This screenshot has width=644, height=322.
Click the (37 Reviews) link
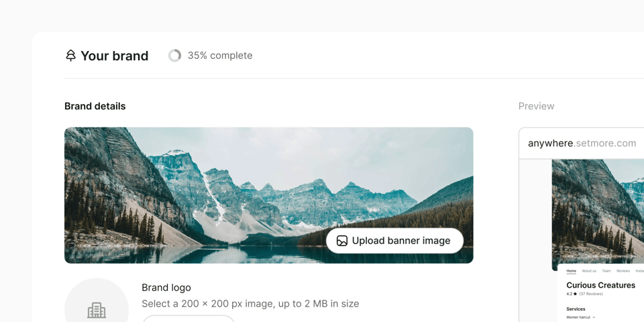tap(591, 294)
